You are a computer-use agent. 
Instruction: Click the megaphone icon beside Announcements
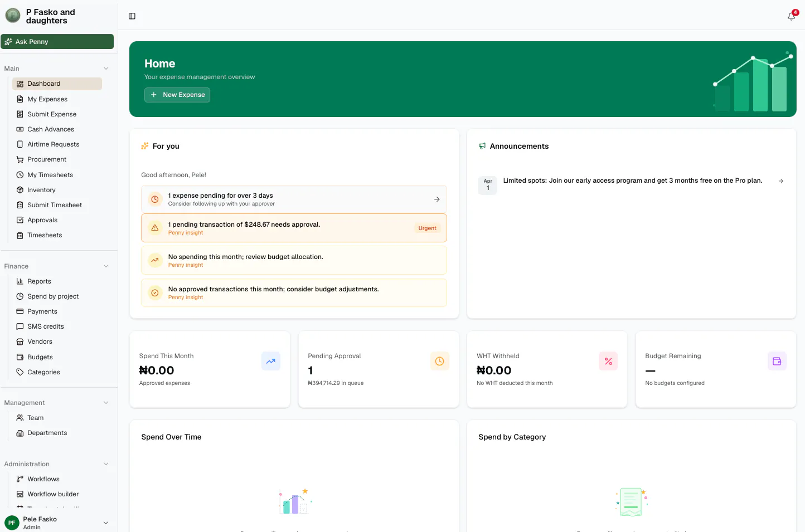tap(482, 146)
